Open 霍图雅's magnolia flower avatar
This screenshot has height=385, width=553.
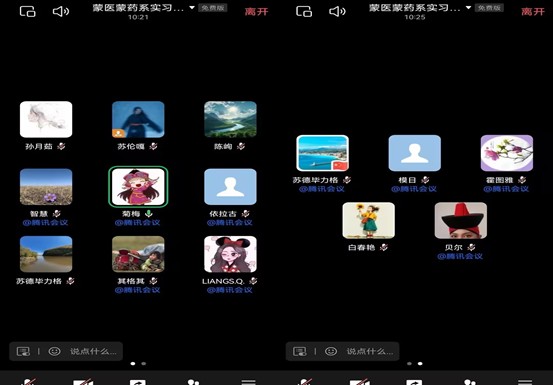coord(507,153)
